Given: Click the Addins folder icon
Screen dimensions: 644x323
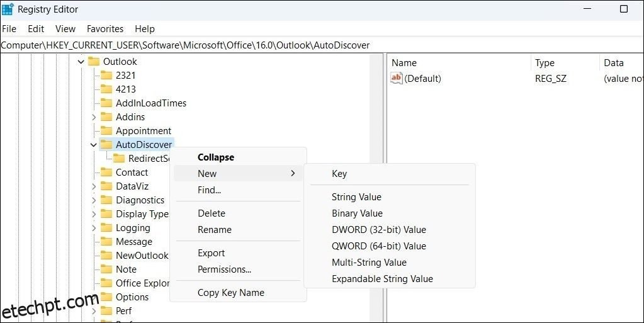Looking at the screenshot, I should (107, 117).
